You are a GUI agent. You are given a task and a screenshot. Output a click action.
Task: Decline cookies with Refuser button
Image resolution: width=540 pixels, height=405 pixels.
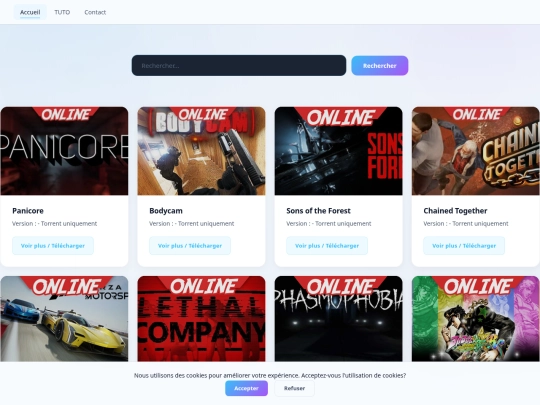click(x=294, y=388)
